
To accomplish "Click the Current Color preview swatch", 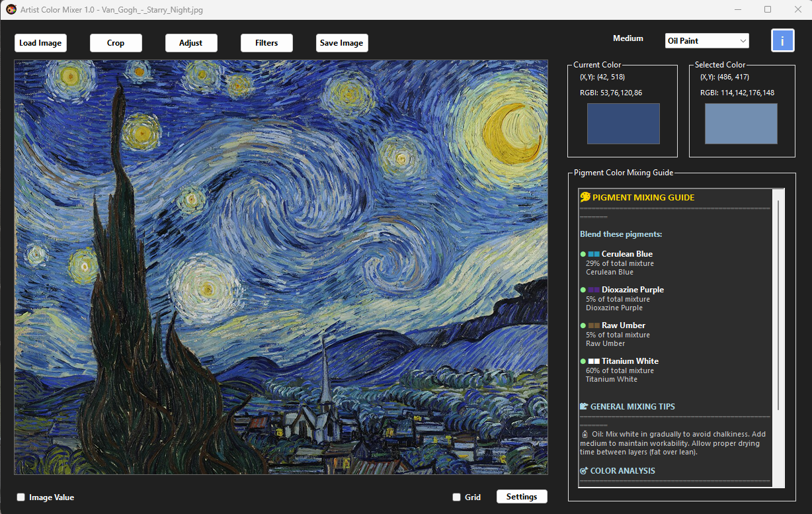I will tap(624, 124).
